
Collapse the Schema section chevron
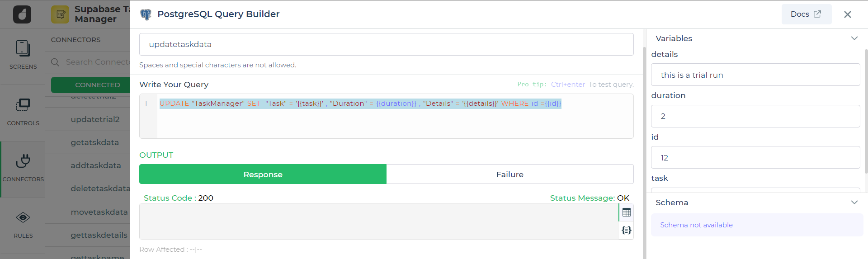pos(854,202)
